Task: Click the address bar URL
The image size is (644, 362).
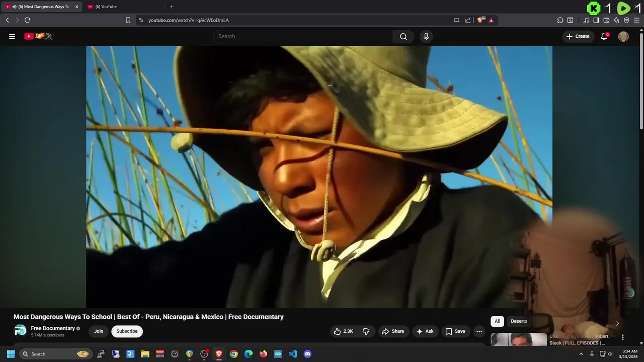Action: point(189,20)
